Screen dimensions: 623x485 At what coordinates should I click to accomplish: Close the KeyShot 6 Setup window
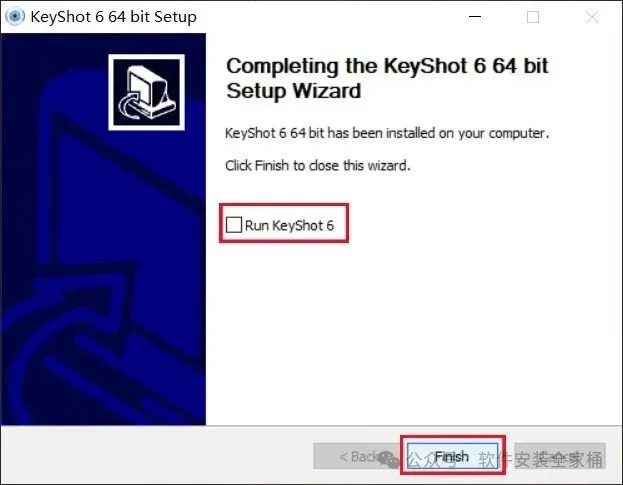click(x=592, y=17)
